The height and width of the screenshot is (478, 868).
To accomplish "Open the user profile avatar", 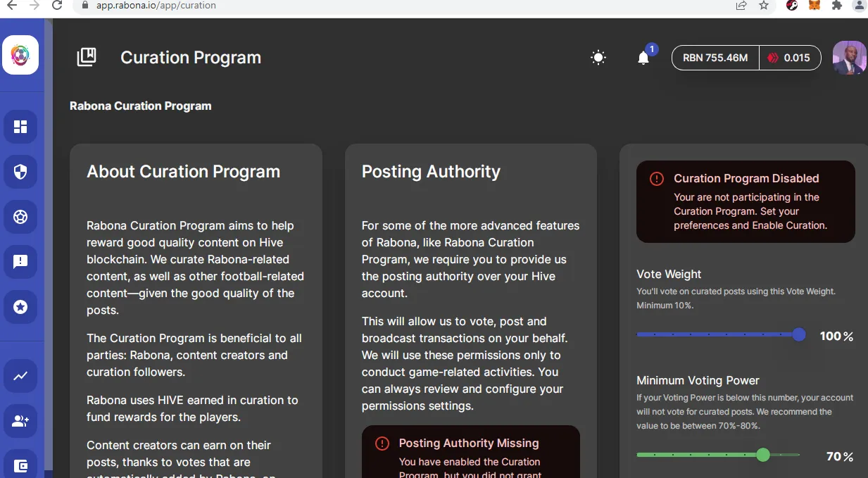I will (850, 58).
